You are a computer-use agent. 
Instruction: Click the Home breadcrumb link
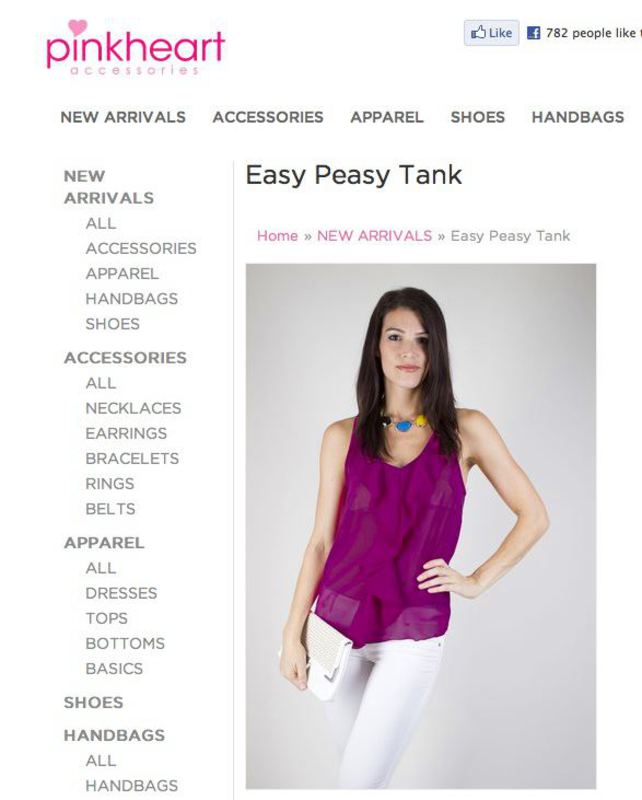(x=277, y=236)
